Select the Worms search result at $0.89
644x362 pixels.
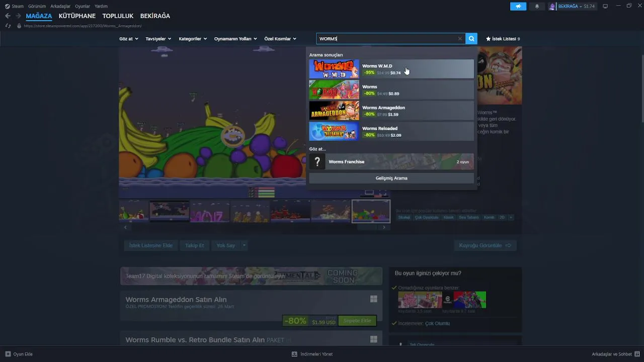[x=391, y=90]
